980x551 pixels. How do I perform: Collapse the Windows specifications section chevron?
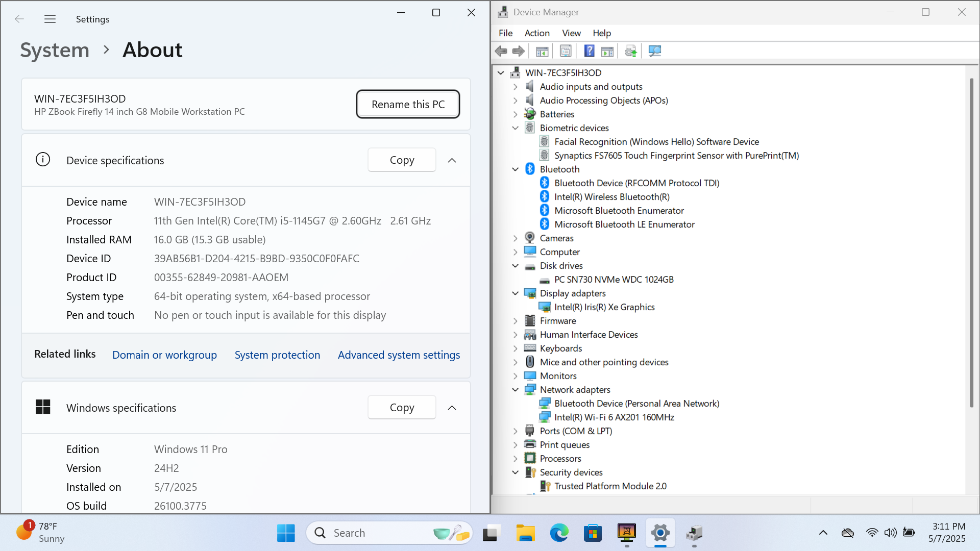tap(452, 408)
